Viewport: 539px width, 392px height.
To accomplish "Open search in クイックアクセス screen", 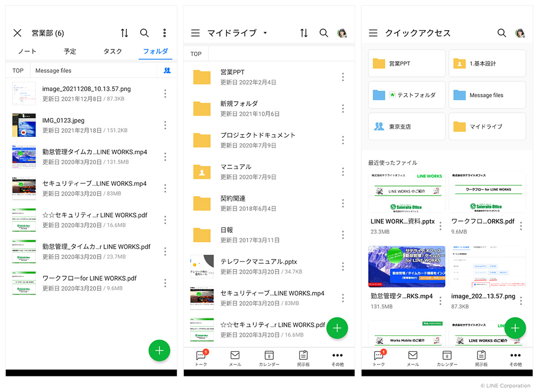I will coord(502,33).
